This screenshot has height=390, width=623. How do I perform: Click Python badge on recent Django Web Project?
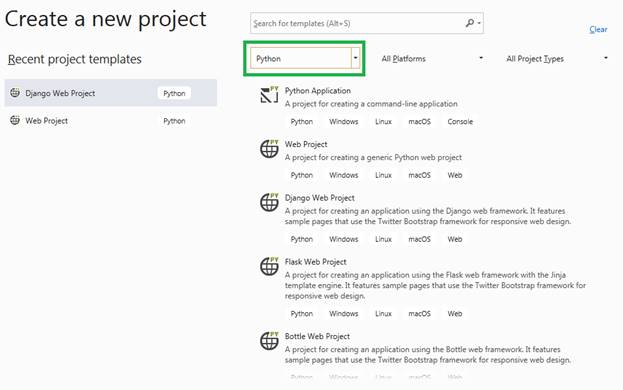point(174,93)
